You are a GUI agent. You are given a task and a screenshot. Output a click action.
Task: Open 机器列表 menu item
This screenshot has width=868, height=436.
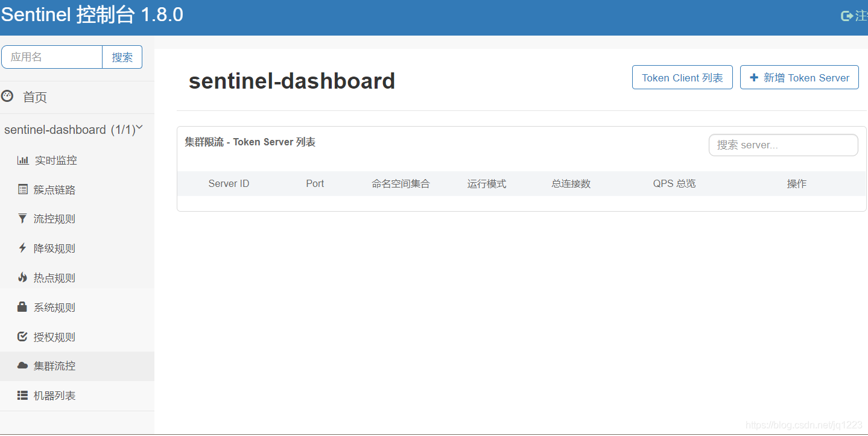coord(77,396)
